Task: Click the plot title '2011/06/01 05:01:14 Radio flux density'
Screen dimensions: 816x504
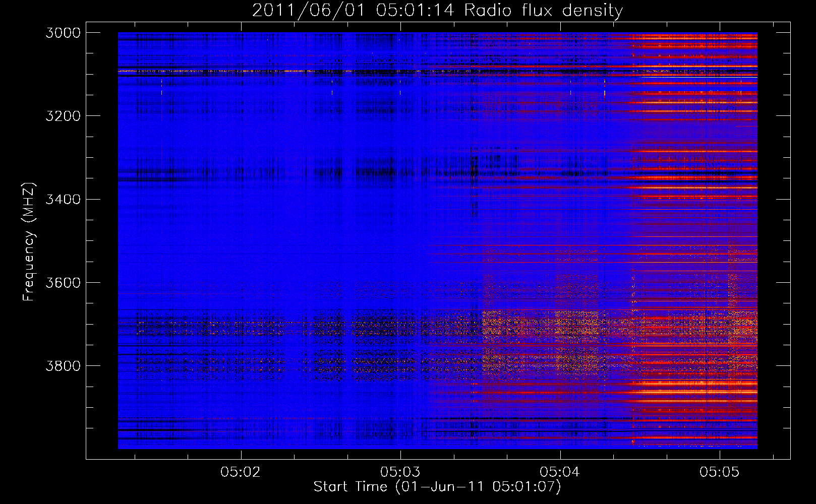Action: [x=437, y=11]
